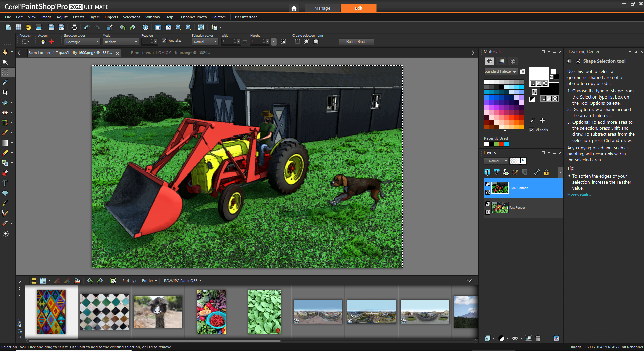This screenshot has height=351, width=644.
Task: Switch to Farm Lorenzo GMIC Cartoon tab
Action: pos(170,53)
